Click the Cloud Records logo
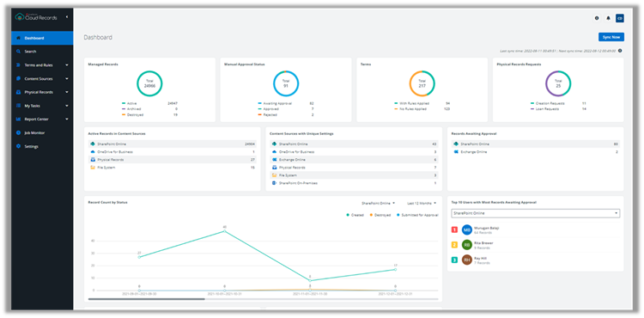The height and width of the screenshot is (318, 644). pos(36,17)
